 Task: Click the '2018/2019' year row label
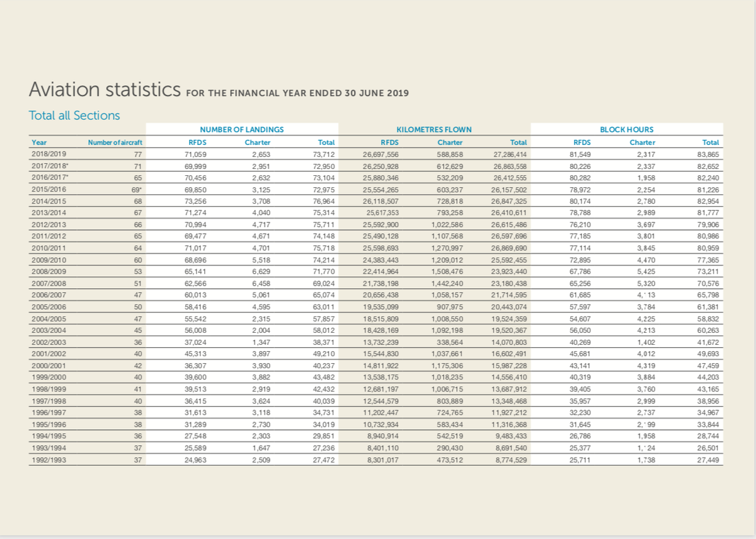49,153
